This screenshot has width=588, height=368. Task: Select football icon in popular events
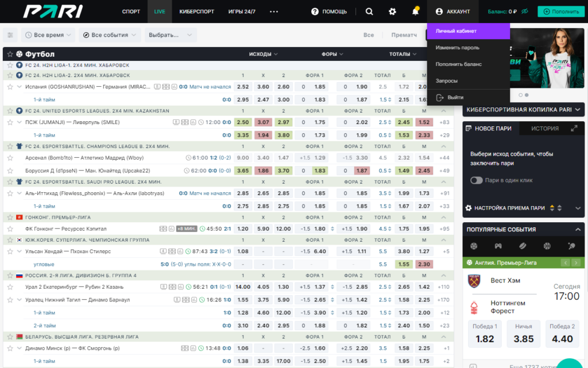tap(474, 246)
